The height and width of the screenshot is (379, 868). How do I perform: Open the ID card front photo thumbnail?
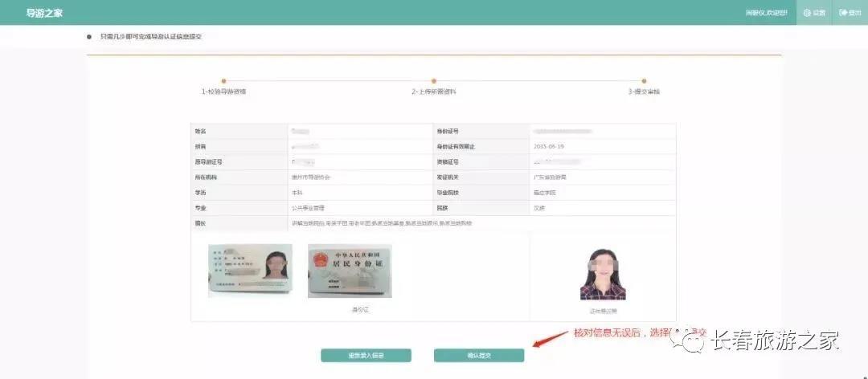click(250, 271)
